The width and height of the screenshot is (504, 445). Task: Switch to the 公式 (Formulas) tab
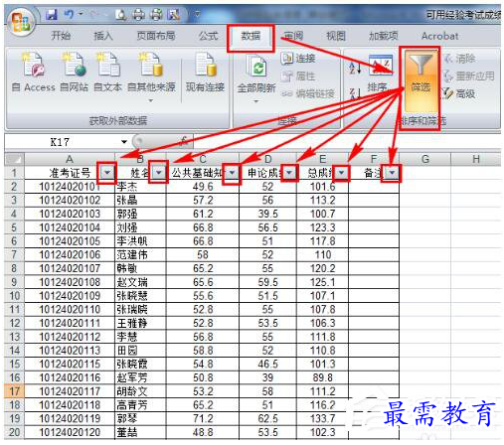(208, 36)
